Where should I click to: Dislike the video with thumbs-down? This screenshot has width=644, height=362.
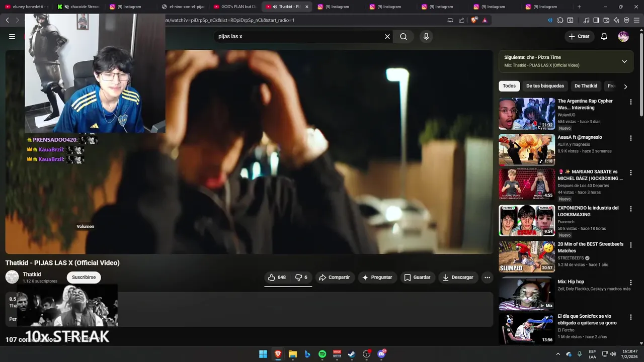click(x=301, y=278)
